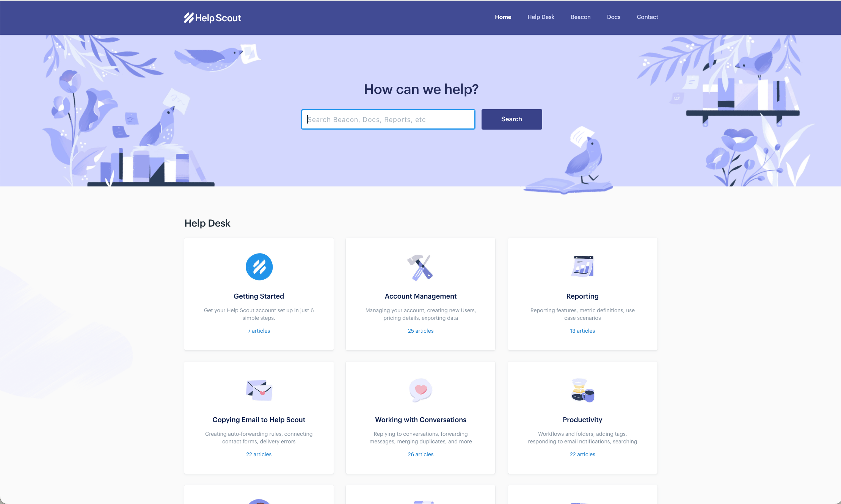Click the 26 articles link under Working with Conversations

point(420,454)
